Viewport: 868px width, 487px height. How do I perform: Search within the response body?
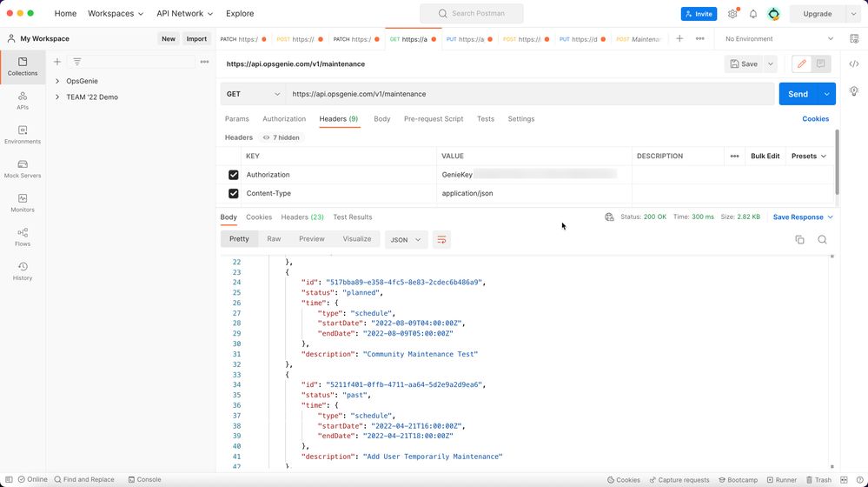pos(822,239)
